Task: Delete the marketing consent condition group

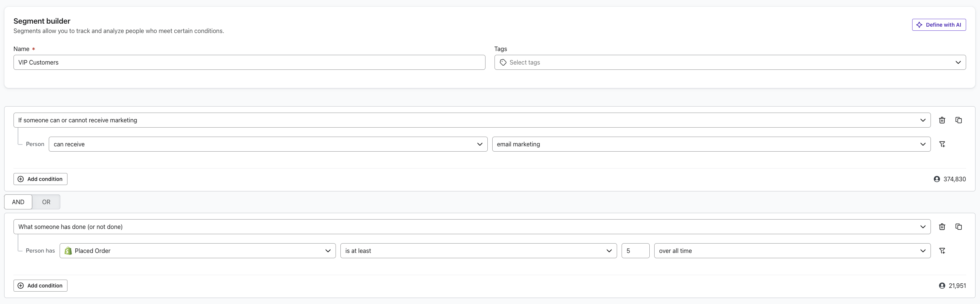Action: (x=942, y=120)
